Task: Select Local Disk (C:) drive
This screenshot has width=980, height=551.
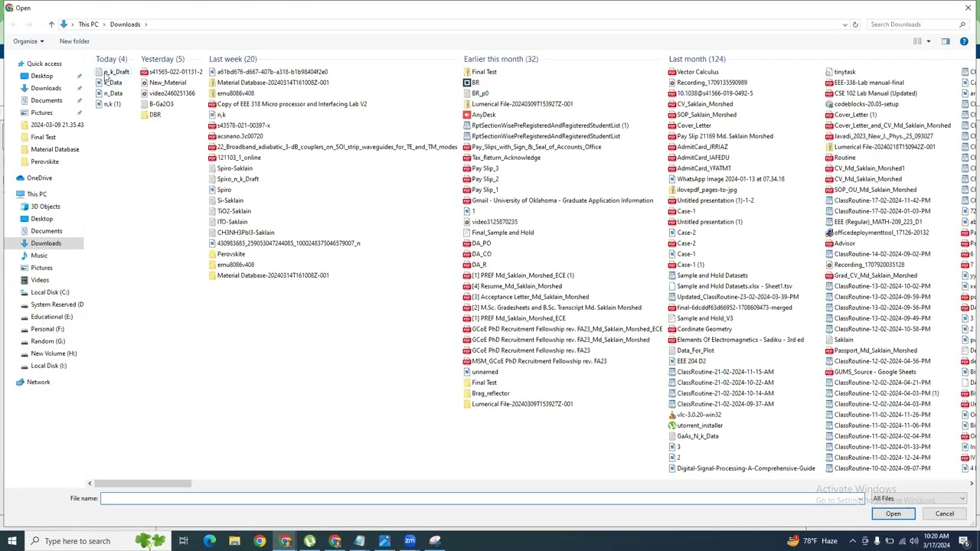Action: click(50, 292)
